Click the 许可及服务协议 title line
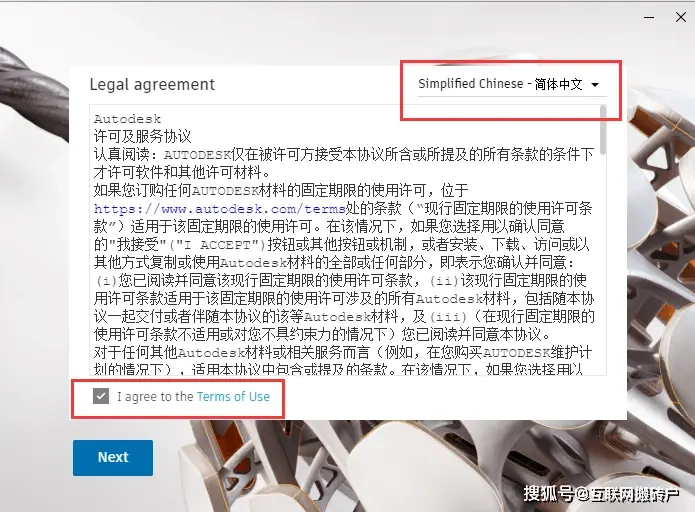Screen dimensions: 695x512 [x=142, y=136]
